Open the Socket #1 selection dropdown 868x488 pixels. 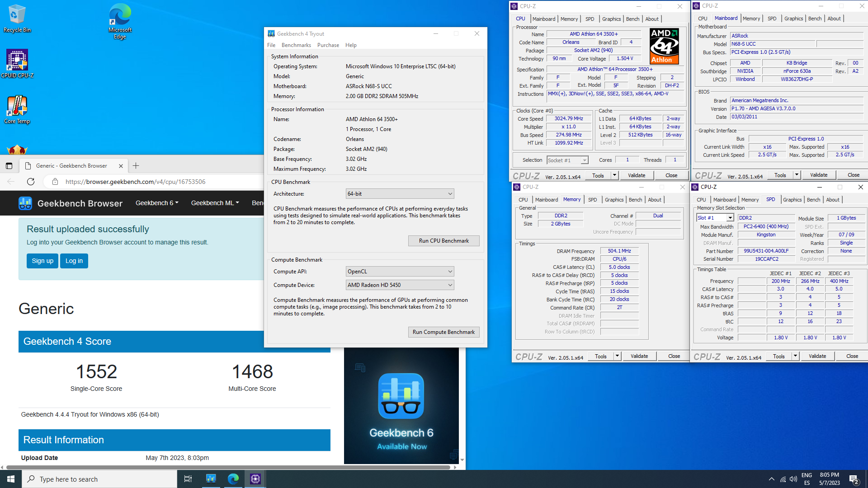(x=567, y=160)
